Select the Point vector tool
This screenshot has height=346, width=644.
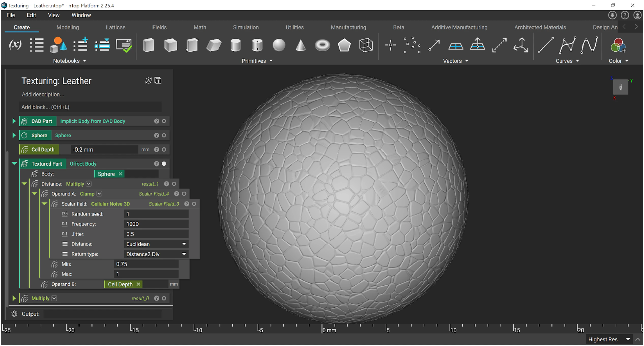coord(390,45)
